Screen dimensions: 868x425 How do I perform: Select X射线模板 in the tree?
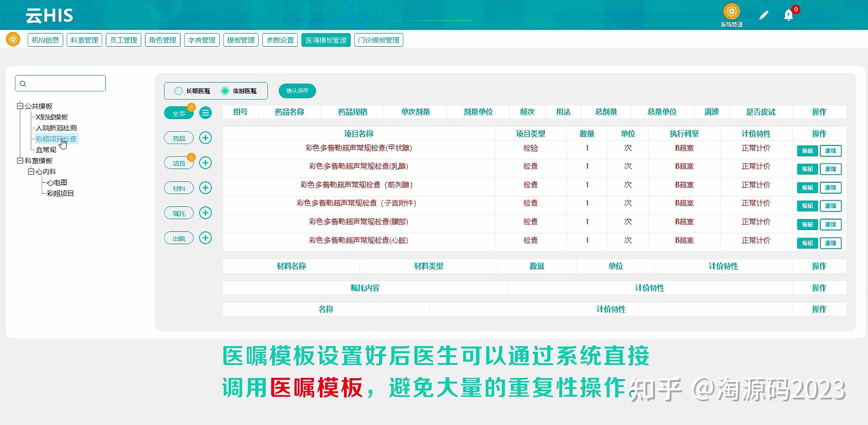(x=52, y=117)
